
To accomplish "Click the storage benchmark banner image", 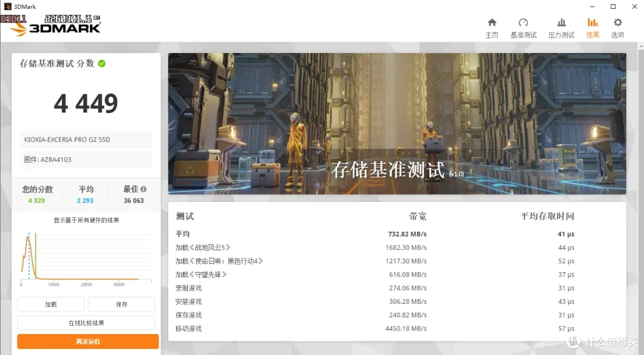I will [397, 123].
